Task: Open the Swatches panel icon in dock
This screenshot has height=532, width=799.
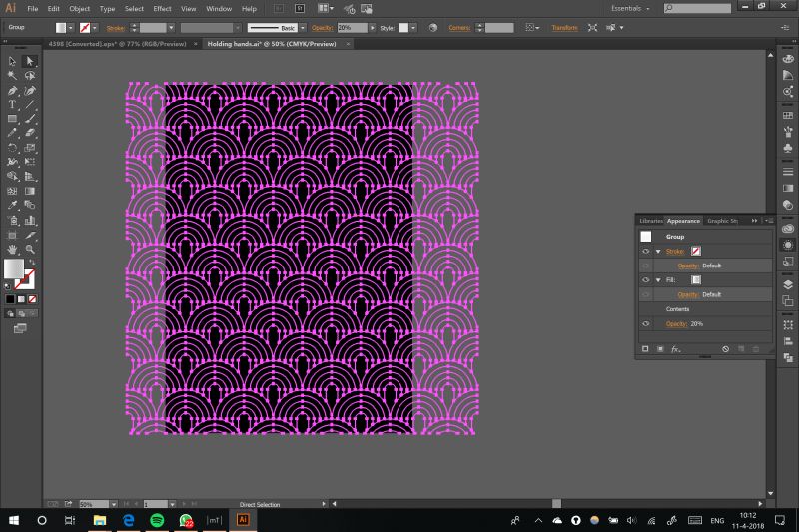Action: click(x=788, y=116)
